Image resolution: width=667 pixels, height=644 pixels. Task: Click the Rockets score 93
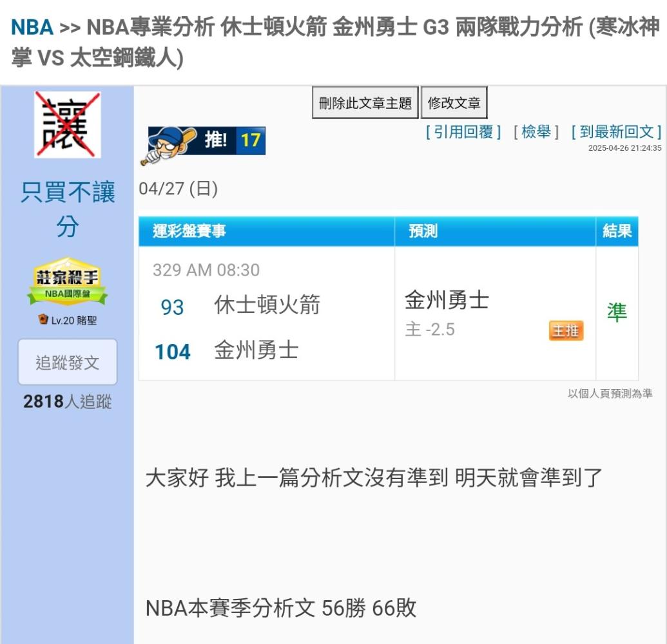pos(172,307)
